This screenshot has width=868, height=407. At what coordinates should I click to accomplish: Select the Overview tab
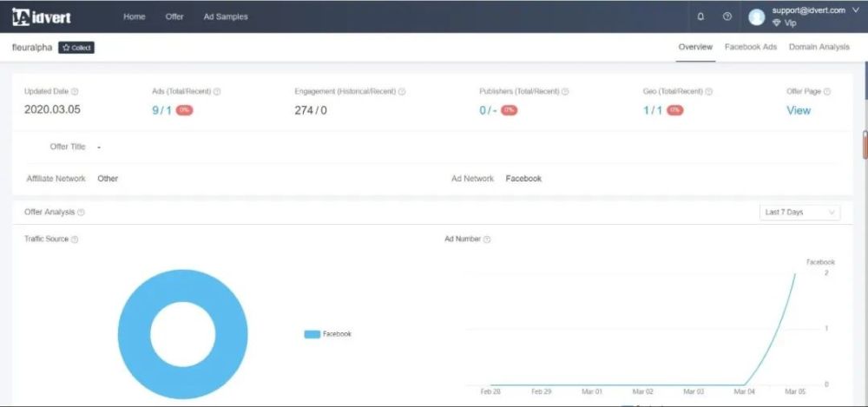[x=695, y=47]
